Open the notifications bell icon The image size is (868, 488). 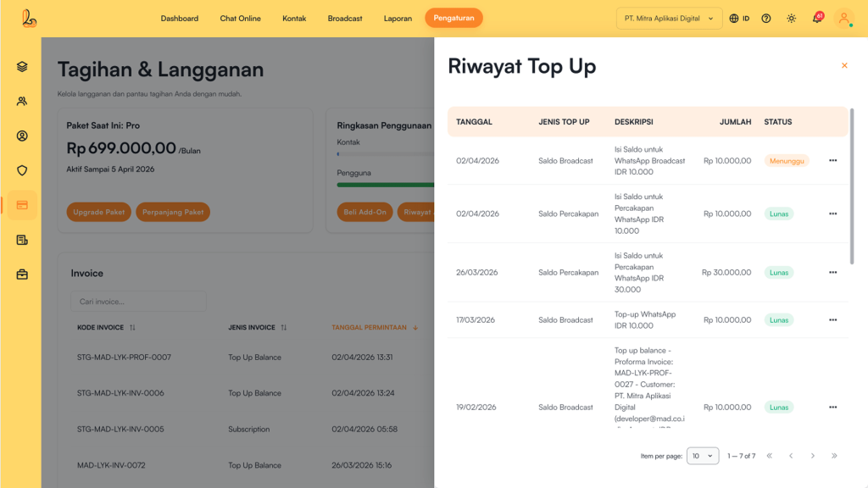[817, 19]
